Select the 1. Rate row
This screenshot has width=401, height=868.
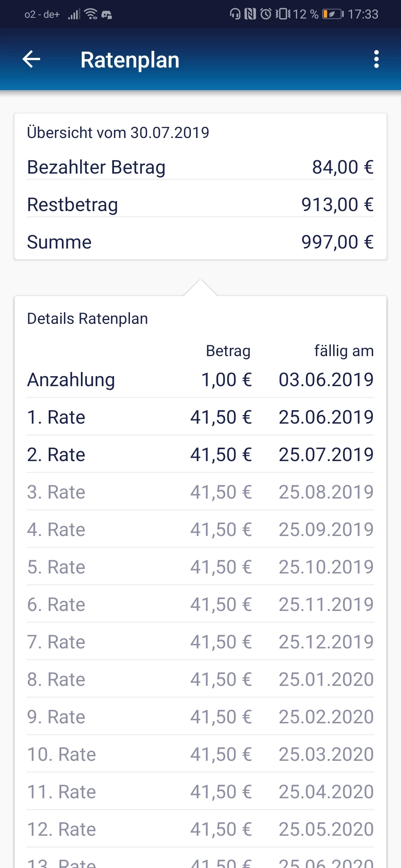pos(200,417)
